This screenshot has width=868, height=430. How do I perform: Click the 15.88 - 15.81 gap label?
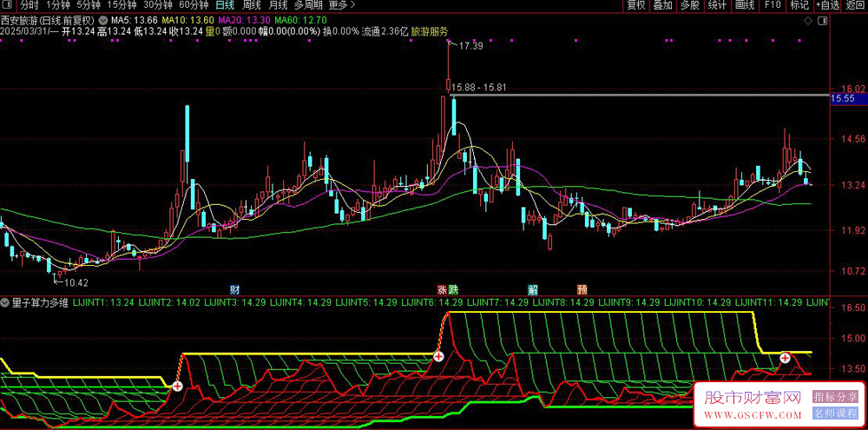(x=479, y=87)
